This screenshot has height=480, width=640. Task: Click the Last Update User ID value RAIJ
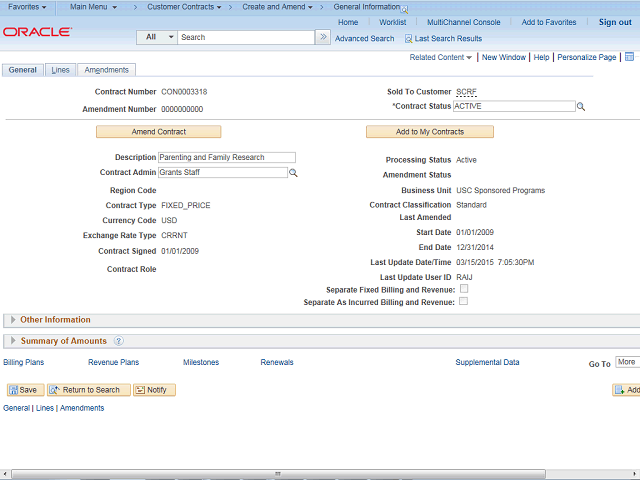click(464, 277)
